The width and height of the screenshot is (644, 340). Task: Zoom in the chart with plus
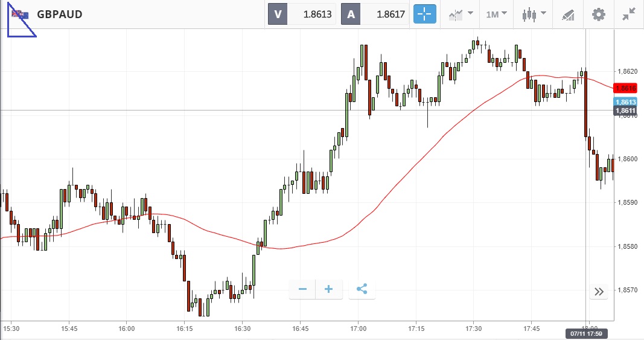tap(329, 289)
